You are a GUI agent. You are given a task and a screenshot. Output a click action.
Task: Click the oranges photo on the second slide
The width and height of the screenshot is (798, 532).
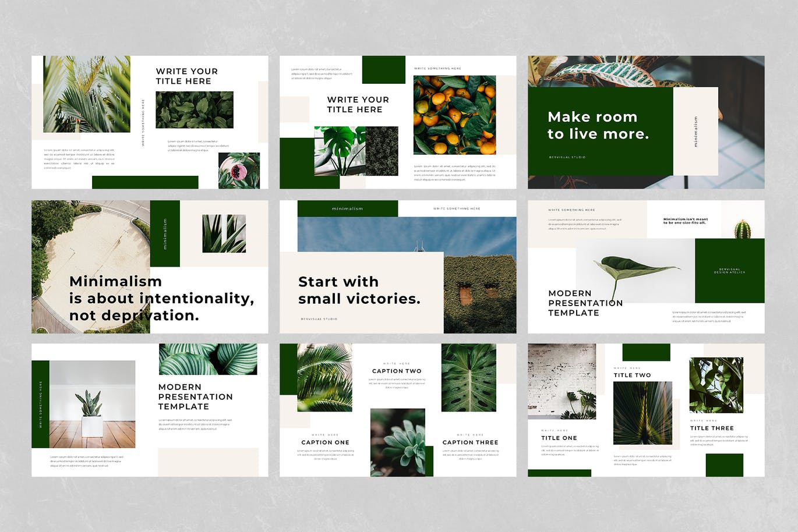pyautogui.click(x=454, y=115)
